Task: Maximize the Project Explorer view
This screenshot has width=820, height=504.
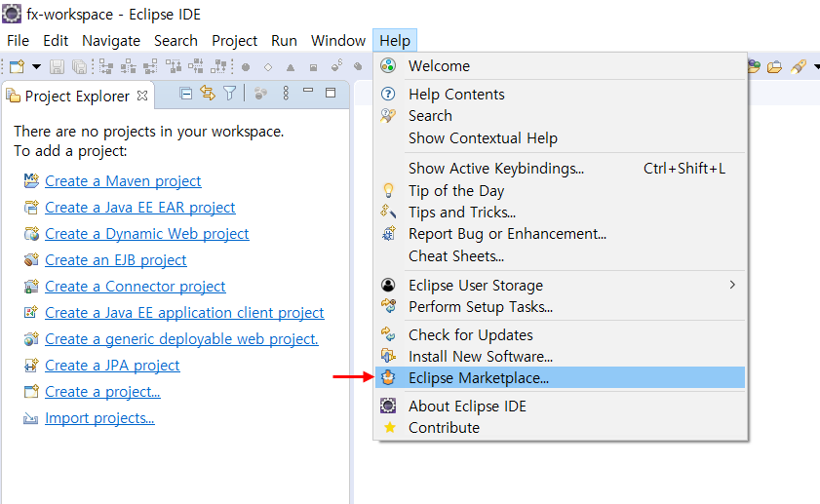Action: pyautogui.click(x=331, y=93)
